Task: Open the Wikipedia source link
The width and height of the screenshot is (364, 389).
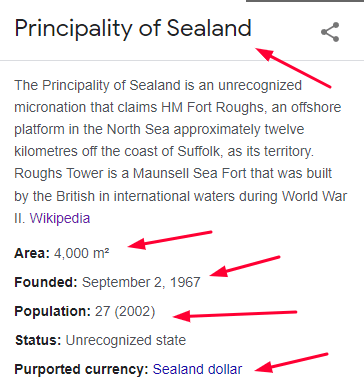Action: (x=60, y=218)
